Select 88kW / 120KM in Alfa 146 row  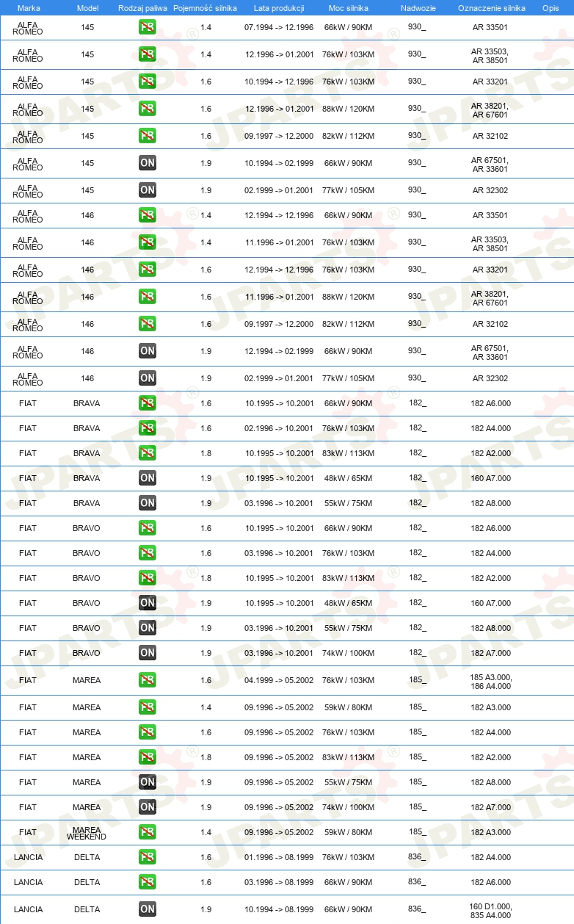[349, 297]
